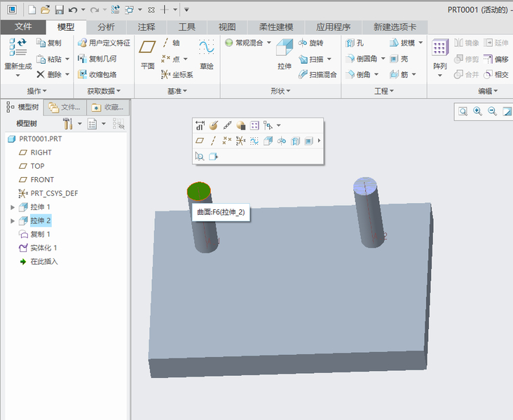Click Suppress icon in mini toolbar
Image resolution: width=513 pixels, height=420 pixels.
pos(241,125)
